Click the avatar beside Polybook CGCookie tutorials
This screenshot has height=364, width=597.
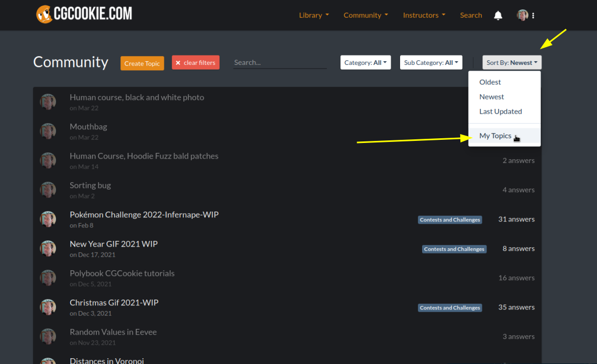coord(48,278)
